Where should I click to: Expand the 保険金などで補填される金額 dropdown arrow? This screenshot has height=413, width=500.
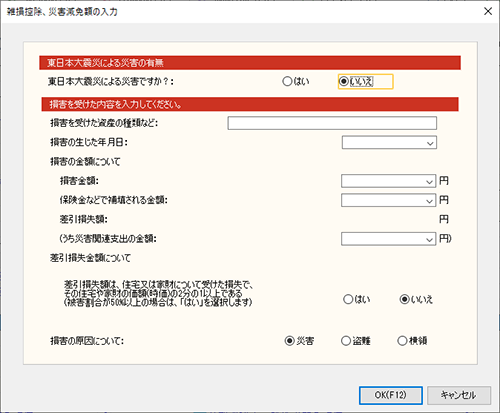[429, 201]
